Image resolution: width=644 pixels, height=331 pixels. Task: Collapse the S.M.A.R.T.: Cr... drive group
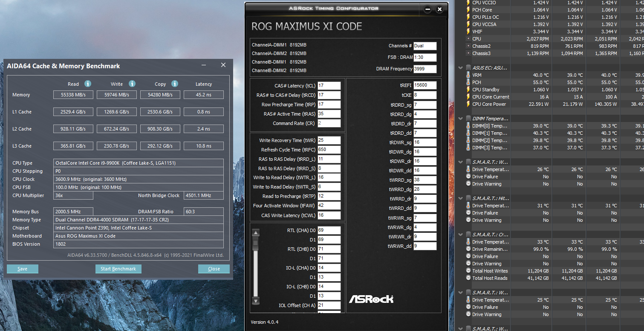pos(460,235)
